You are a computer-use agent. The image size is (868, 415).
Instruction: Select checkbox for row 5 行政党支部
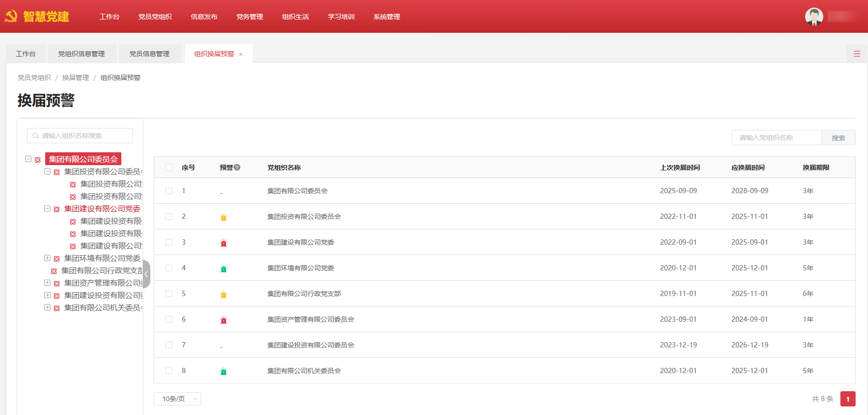[x=169, y=294]
